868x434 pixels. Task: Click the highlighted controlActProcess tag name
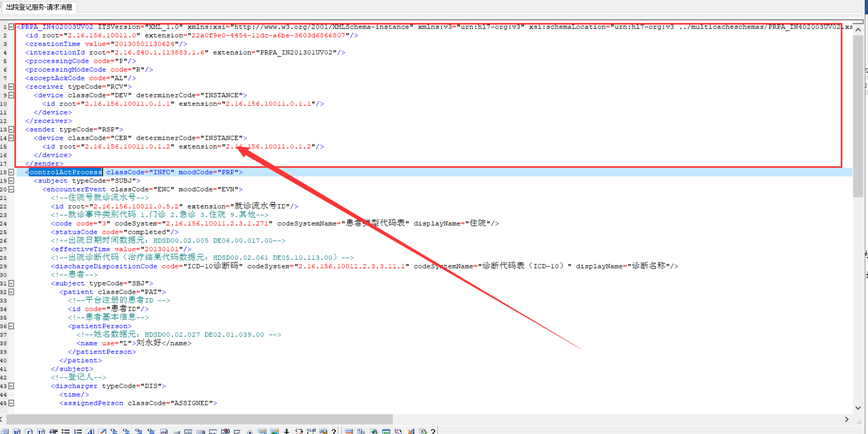[x=65, y=172]
